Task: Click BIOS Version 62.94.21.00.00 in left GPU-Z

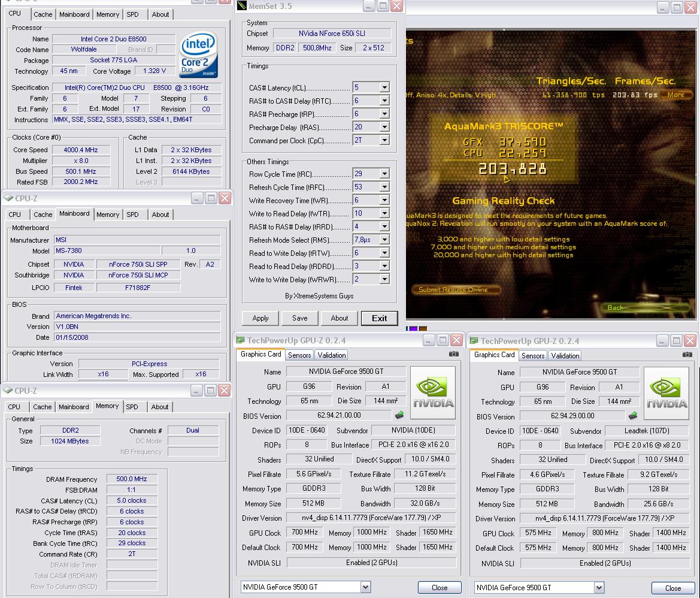Action: point(339,415)
